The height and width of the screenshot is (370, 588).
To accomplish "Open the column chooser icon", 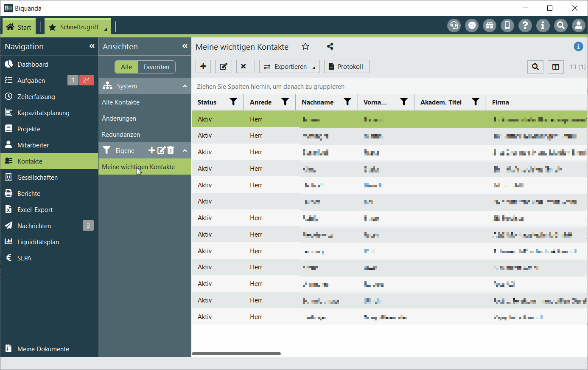I will [x=556, y=67].
